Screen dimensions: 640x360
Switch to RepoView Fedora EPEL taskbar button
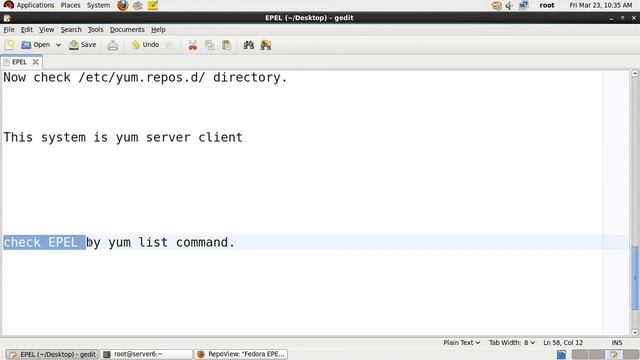[241, 354]
